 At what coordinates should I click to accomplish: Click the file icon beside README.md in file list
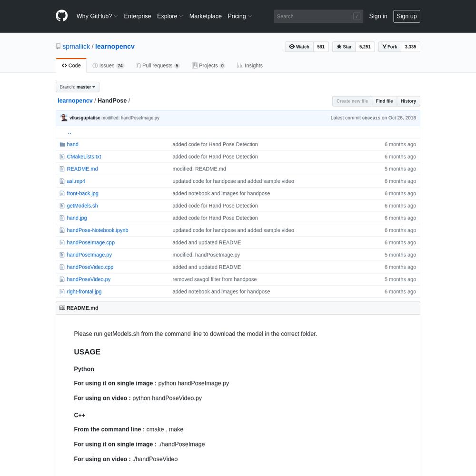[x=62, y=169]
